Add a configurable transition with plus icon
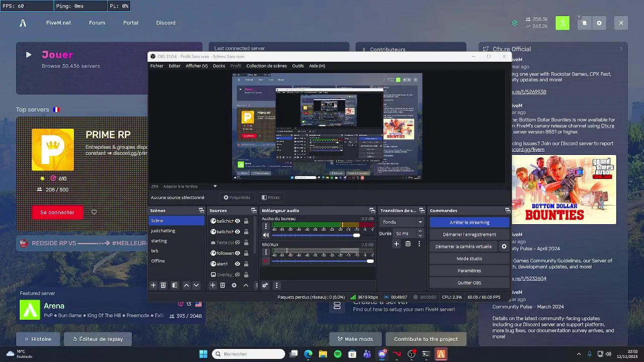This screenshot has width=644, height=362. [396, 244]
